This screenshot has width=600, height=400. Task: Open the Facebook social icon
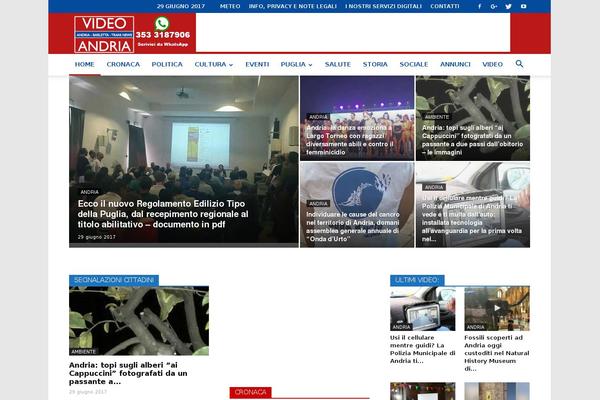pos(479,7)
